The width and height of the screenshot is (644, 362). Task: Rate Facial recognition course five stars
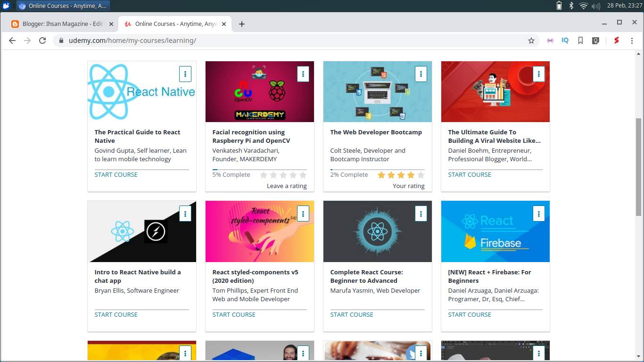coord(303,175)
